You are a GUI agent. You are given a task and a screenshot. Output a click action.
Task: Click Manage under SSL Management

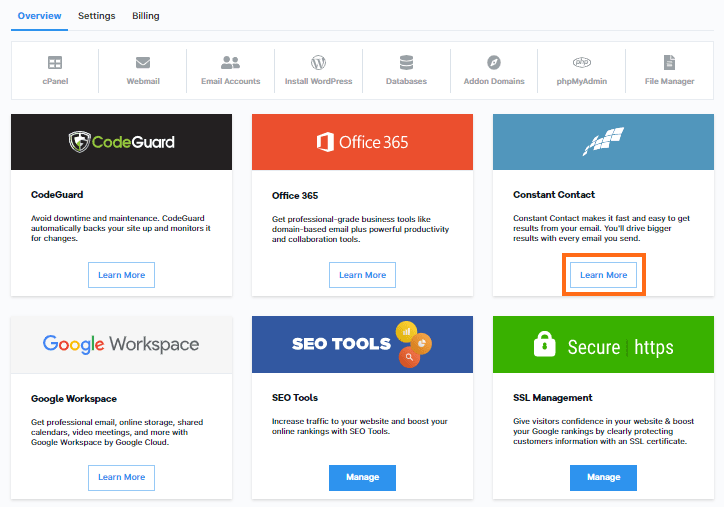pos(603,477)
